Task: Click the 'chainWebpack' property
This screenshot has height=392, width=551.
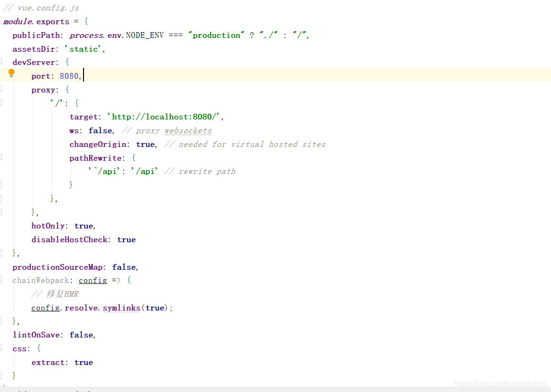Action: tap(41, 281)
